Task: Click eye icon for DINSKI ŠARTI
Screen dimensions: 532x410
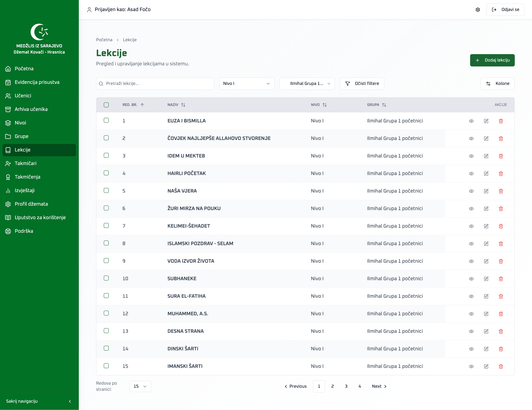Action: tap(471, 349)
